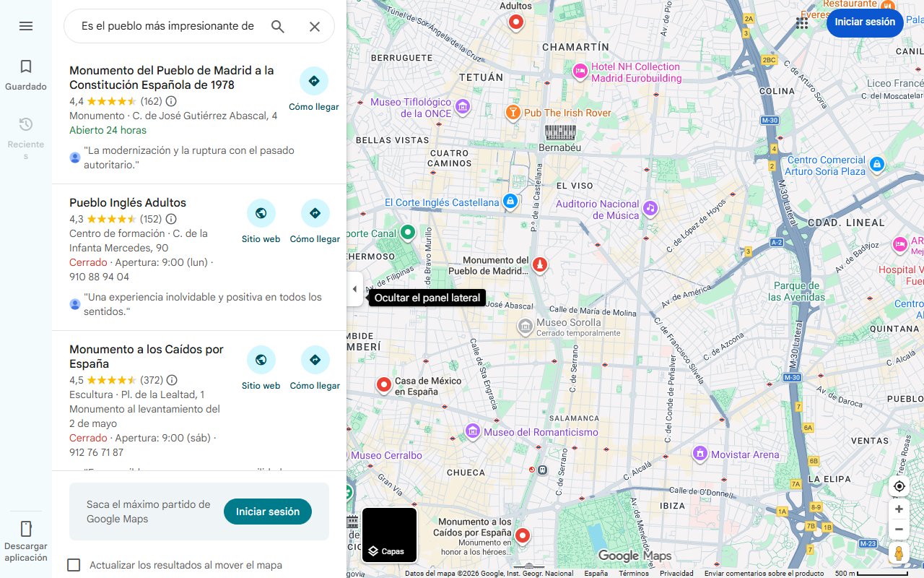Sign in via top-right Iniciar sesión button
Viewport: 924px width, 578px height.
864,22
